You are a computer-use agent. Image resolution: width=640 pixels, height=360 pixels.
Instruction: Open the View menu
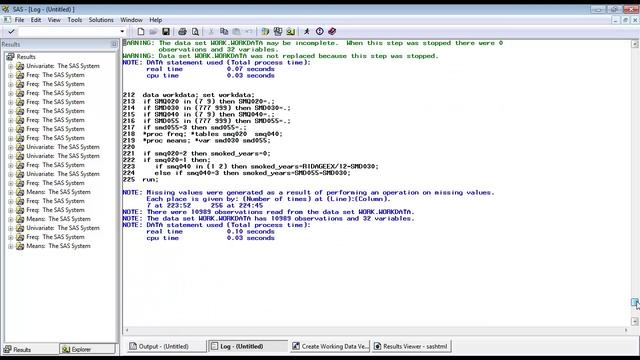54,20
